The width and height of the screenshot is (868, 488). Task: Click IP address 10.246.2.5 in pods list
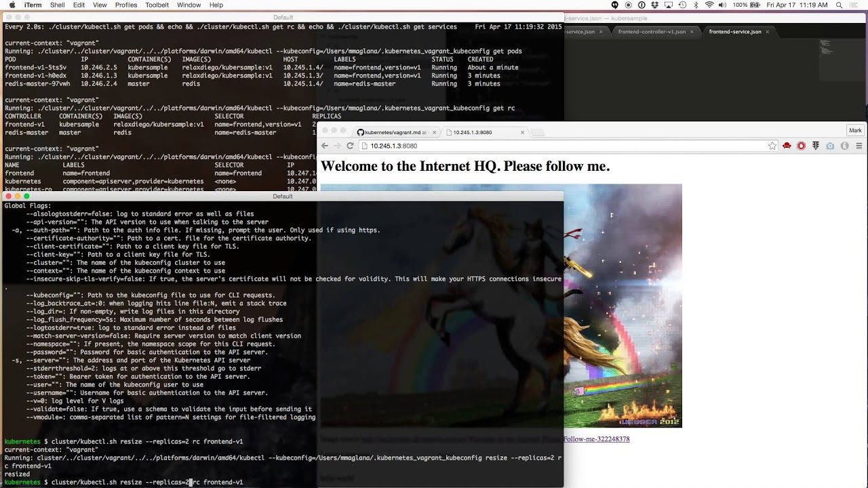tap(99, 68)
